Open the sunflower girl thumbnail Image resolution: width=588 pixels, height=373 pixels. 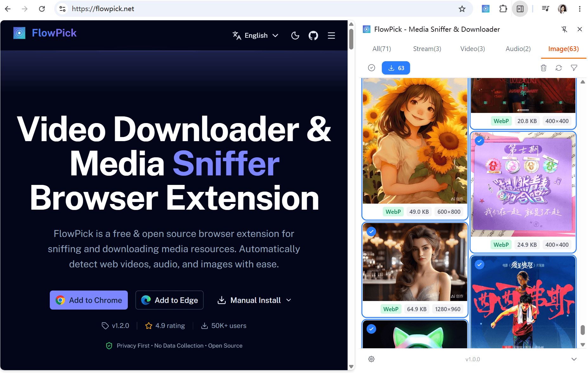(415, 141)
